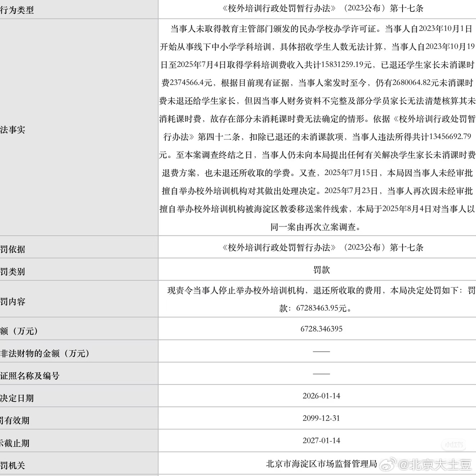Click the small 小红书 watermark badge
Image resolution: width=476 pixels, height=476 pixels.
click(454, 445)
